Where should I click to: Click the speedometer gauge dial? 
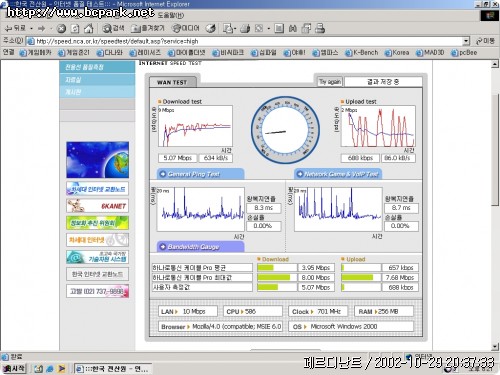(285, 130)
